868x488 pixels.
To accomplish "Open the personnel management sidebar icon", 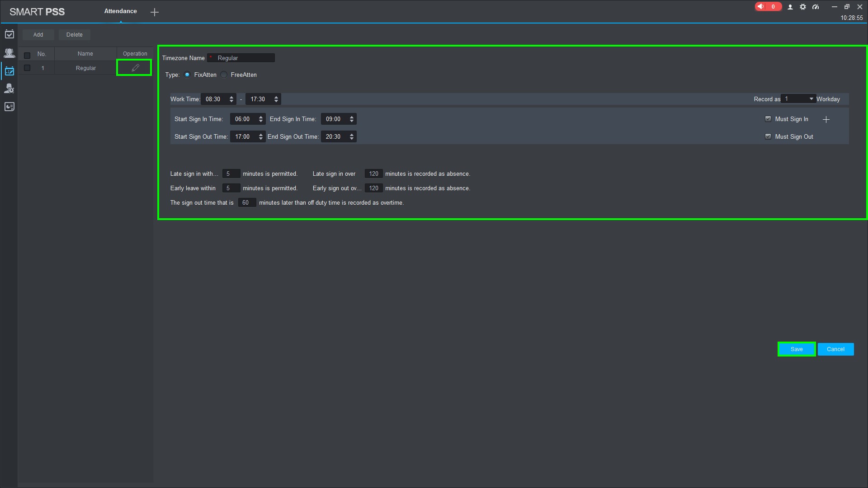I will [9, 53].
